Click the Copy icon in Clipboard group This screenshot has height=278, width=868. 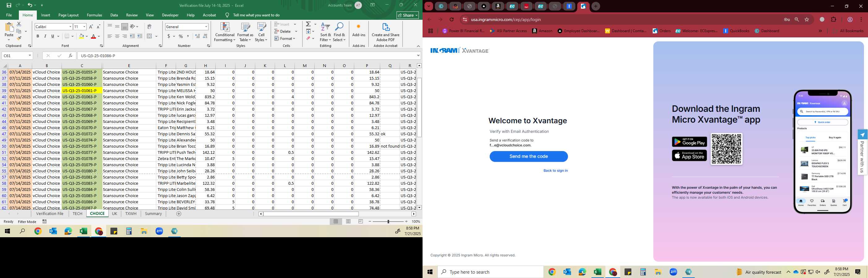(19, 31)
